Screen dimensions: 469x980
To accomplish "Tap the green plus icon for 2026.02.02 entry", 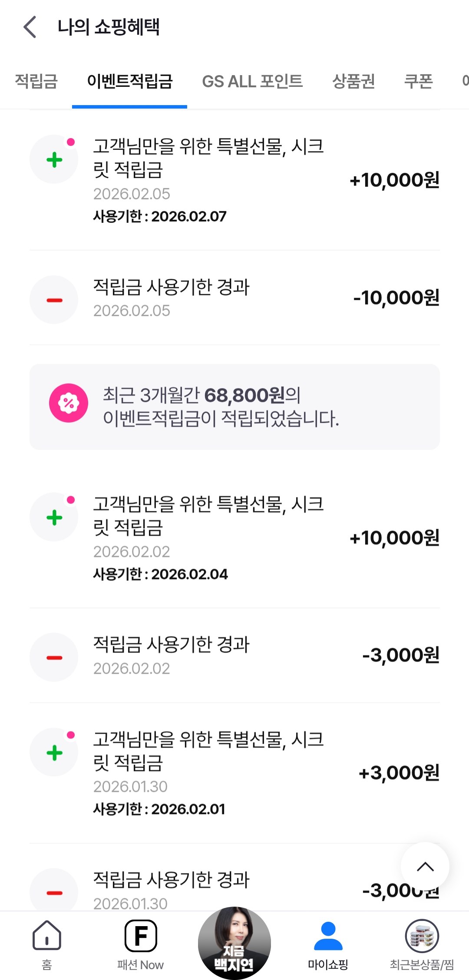I will coord(54,517).
